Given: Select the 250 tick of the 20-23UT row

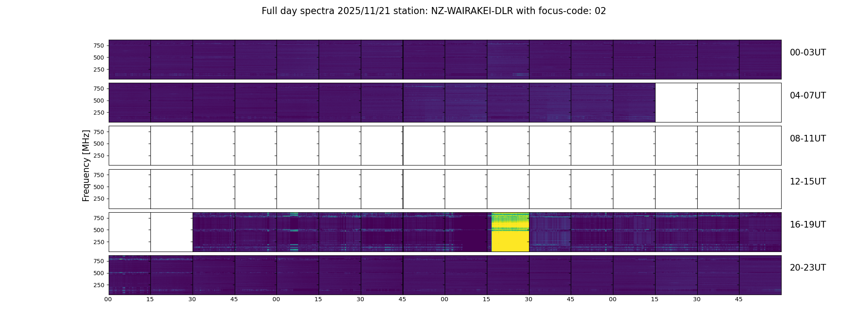Looking at the screenshot, I should coord(99,285).
